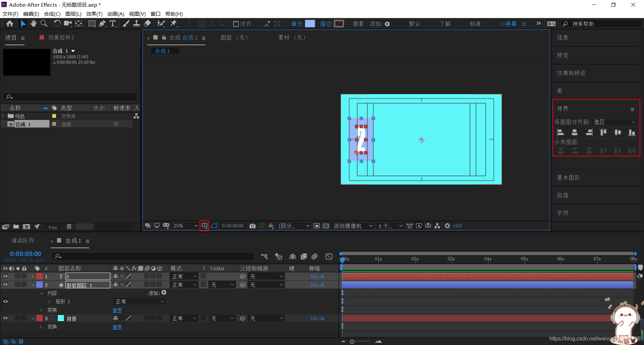Click the align vertical center icon

pos(618,133)
